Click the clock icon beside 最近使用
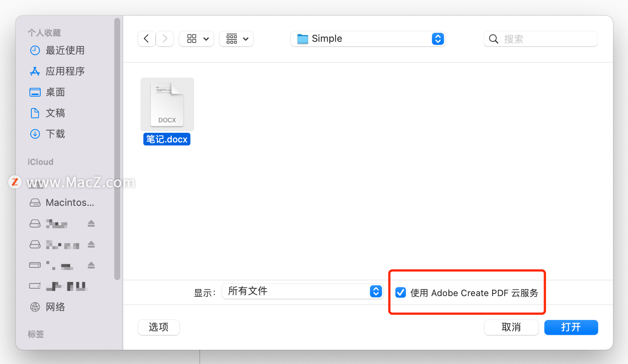628x364 pixels. click(x=35, y=50)
